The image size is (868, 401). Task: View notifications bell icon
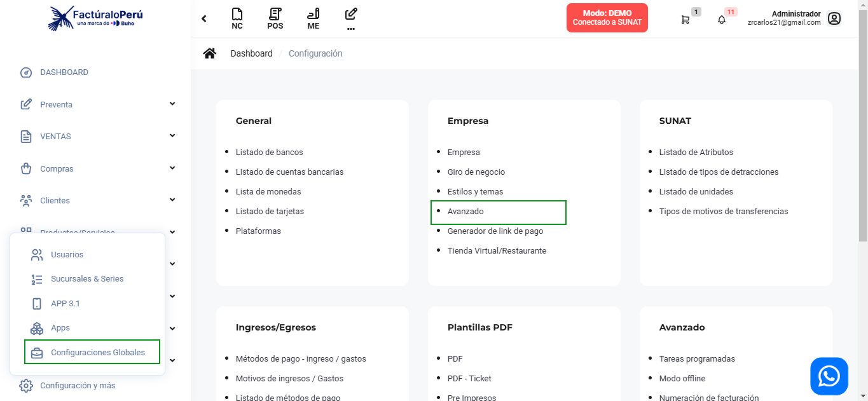click(x=721, y=19)
